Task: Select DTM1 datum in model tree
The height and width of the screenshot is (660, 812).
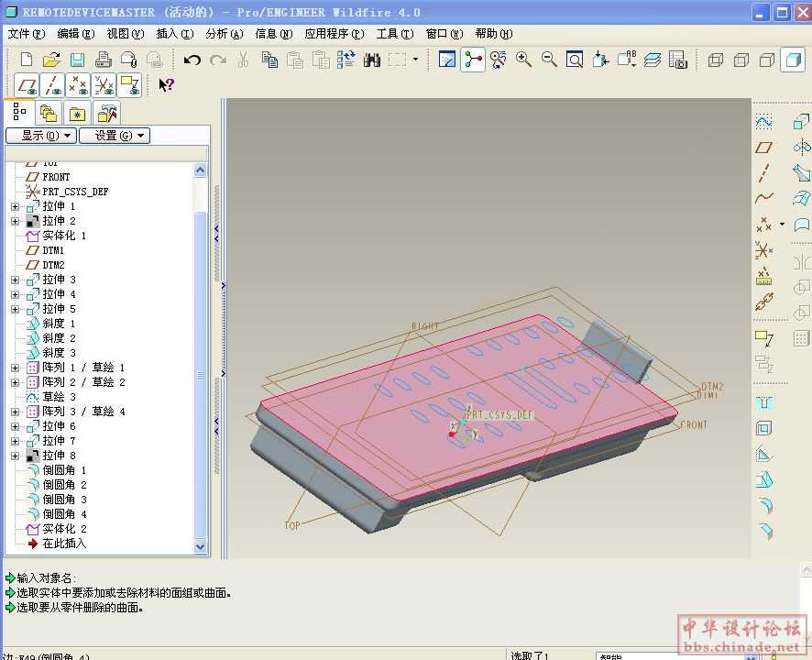Action: (45, 250)
